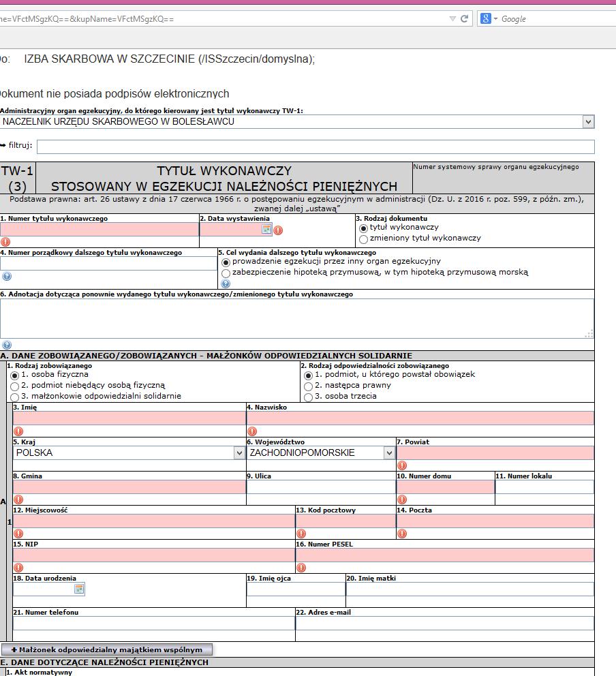Focus the Numer domu input field
This screenshot has width=616, height=676.
point(445,487)
